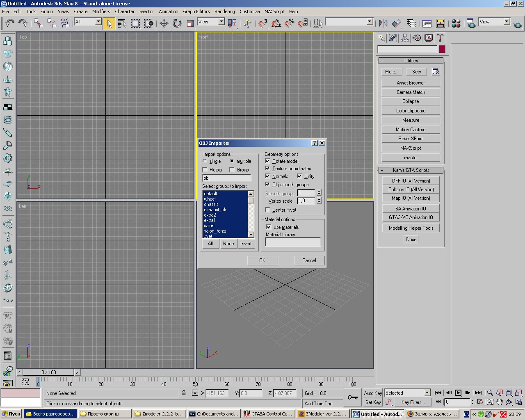
Task: Toggle the Texture coordinates checkbox
Action: pos(268,168)
